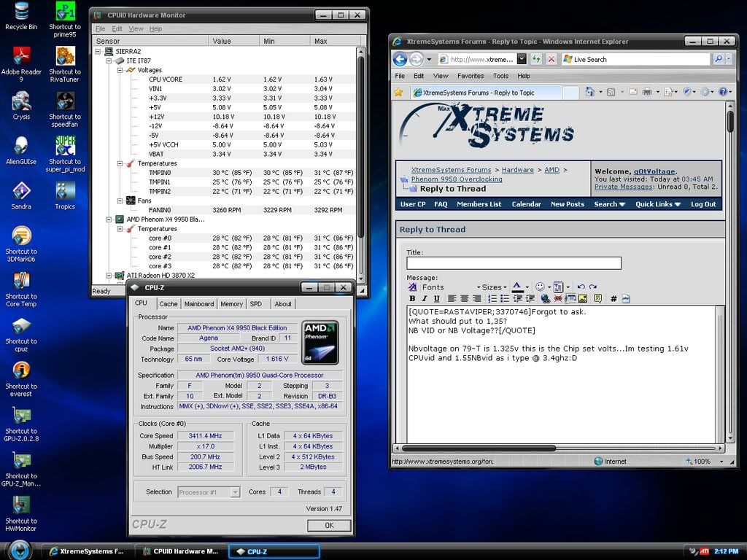Image resolution: width=747 pixels, height=560 pixels.
Task: Click the Private Messages link
Action: pyautogui.click(x=623, y=187)
